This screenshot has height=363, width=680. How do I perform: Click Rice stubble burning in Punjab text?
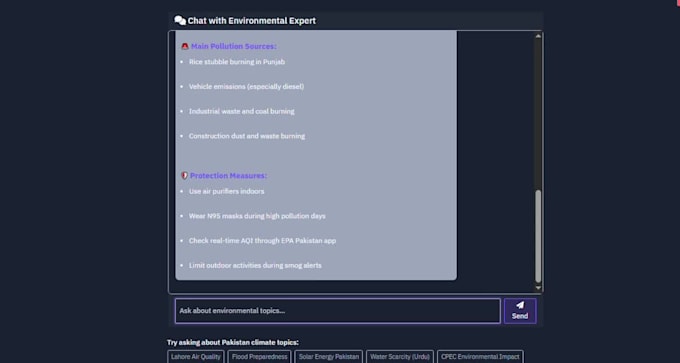[237, 62]
